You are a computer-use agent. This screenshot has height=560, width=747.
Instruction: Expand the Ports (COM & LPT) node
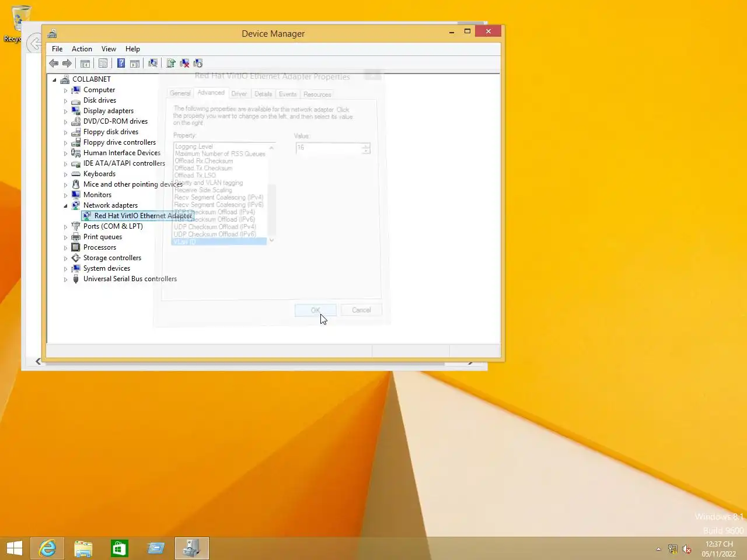point(65,227)
